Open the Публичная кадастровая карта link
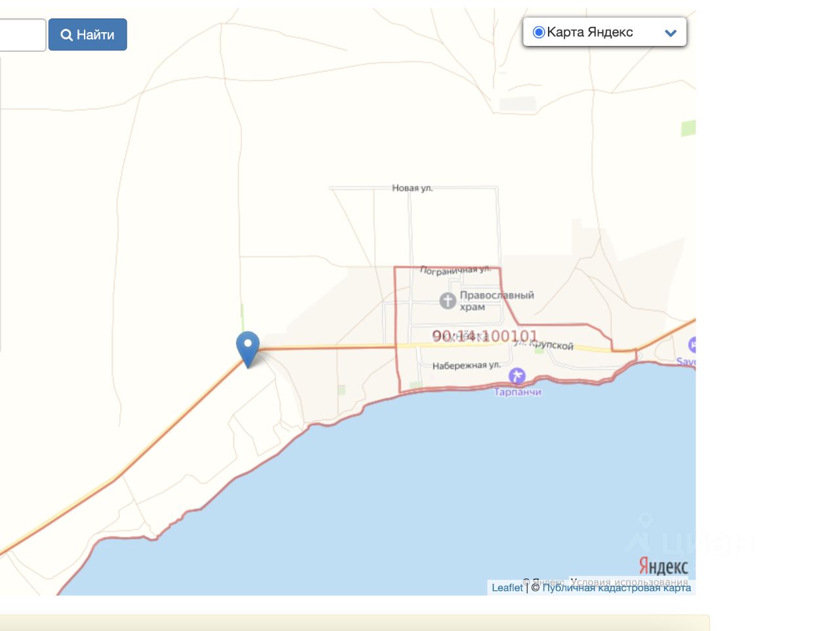 click(x=617, y=588)
